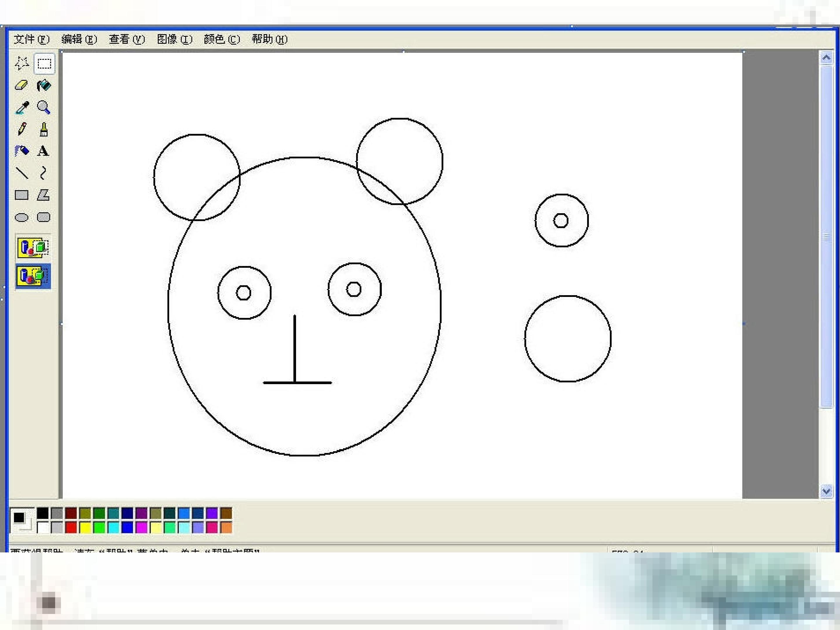This screenshot has width=840, height=630.
Task: Pick the orange color swatch
Action: (x=226, y=527)
